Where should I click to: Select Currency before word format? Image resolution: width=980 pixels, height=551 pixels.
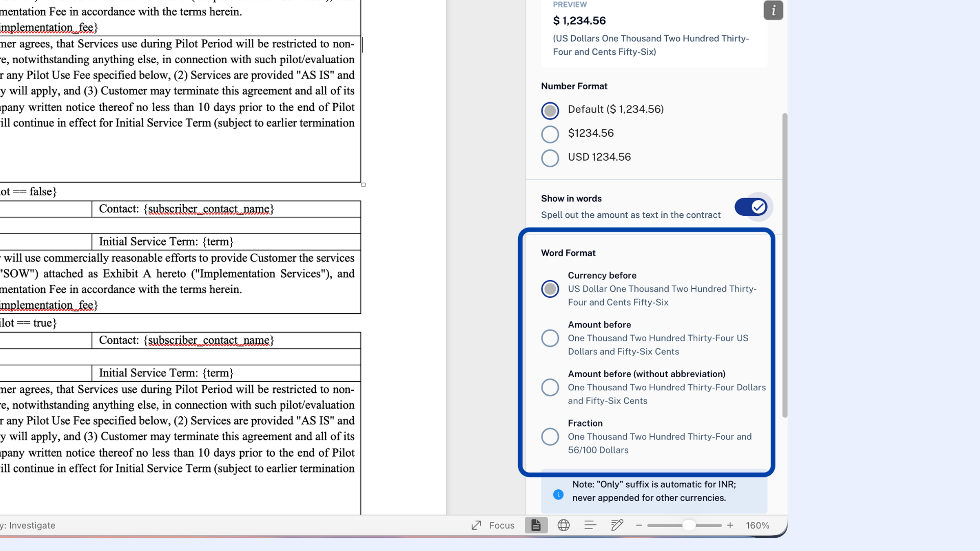click(x=550, y=289)
